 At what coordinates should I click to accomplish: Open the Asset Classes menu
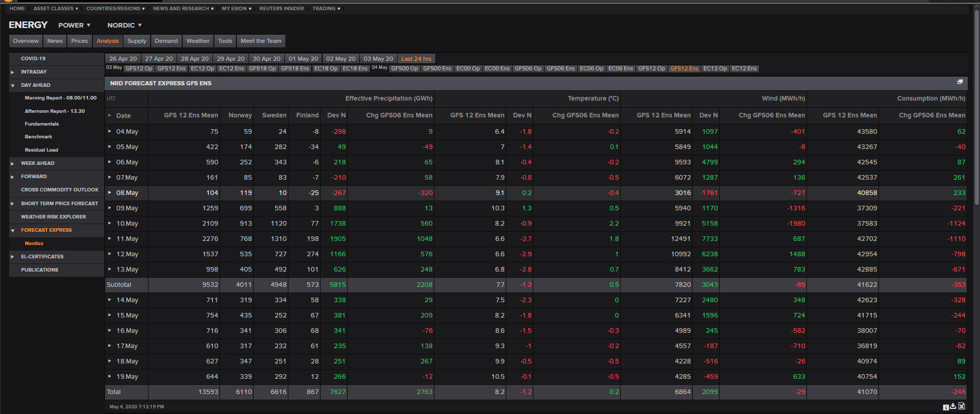(x=56, y=9)
